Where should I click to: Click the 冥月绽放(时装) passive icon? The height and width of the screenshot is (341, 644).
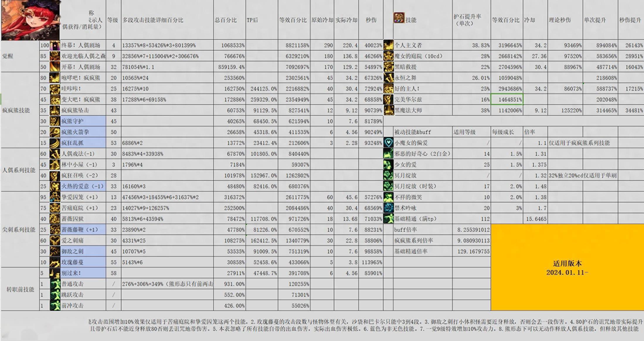(388, 186)
